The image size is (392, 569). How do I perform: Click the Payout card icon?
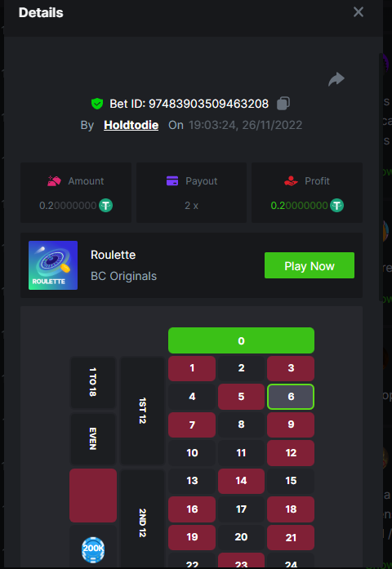172,180
